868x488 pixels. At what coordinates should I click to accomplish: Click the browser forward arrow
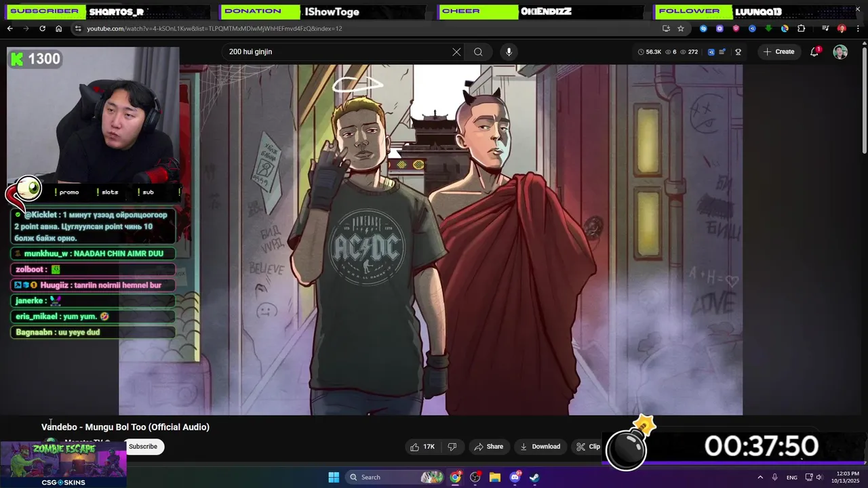click(26, 28)
